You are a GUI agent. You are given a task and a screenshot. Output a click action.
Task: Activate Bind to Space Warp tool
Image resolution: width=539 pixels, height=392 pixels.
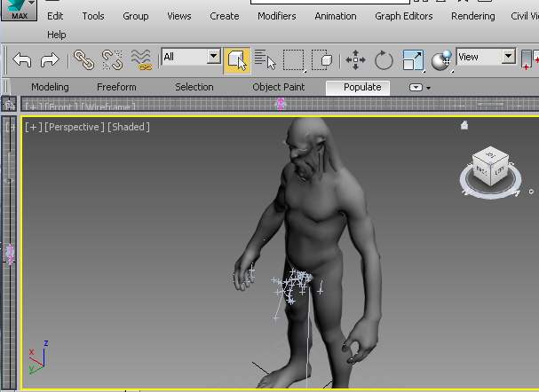[141, 60]
